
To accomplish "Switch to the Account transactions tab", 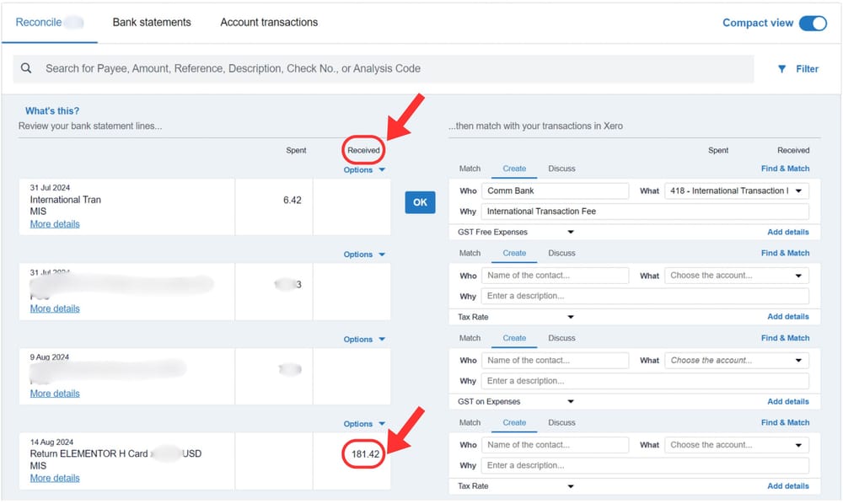I will (x=268, y=22).
